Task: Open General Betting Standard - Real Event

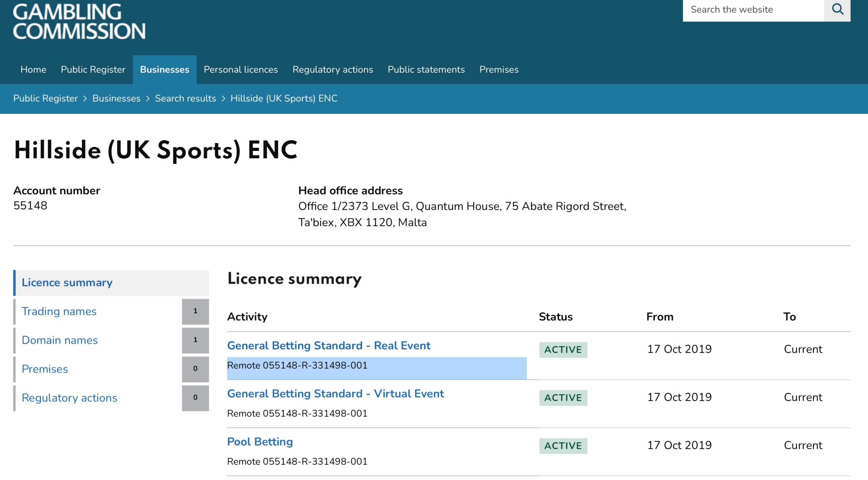Action: point(329,346)
